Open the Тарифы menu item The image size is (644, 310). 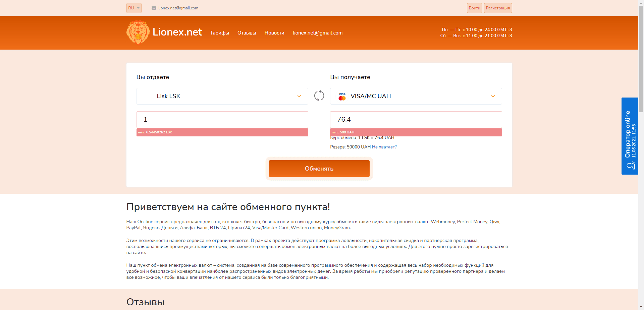pyautogui.click(x=219, y=33)
